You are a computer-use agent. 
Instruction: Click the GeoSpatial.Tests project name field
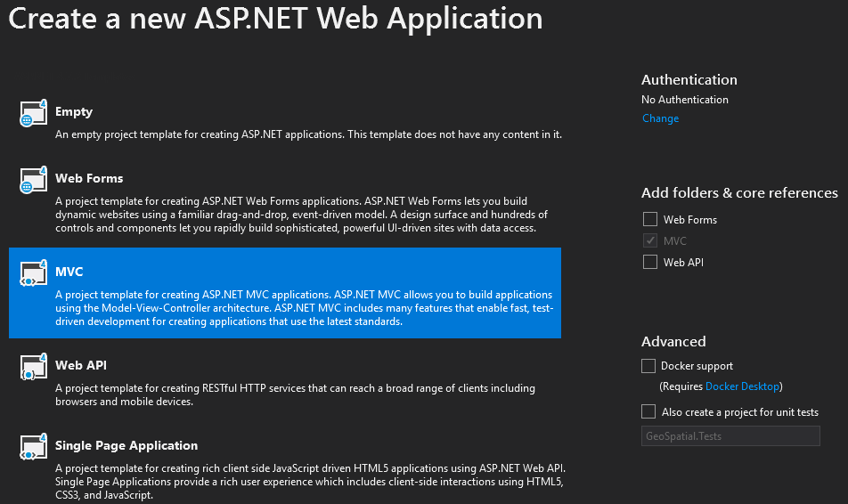click(730, 435)
